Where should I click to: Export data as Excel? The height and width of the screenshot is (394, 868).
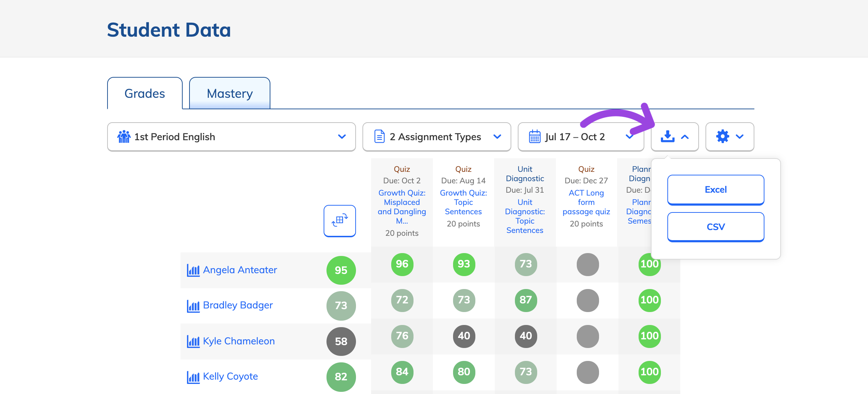click(716, 190)
